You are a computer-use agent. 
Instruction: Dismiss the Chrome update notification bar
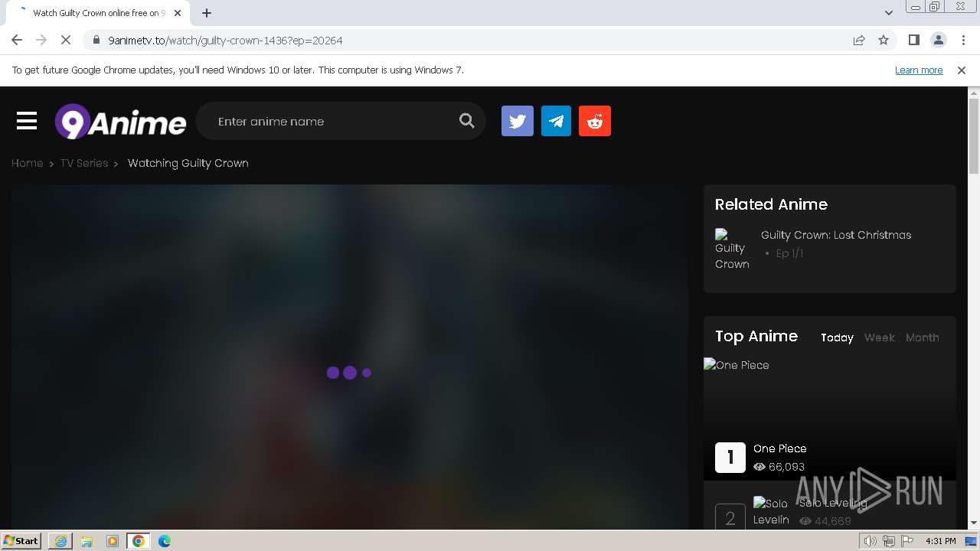962,70
